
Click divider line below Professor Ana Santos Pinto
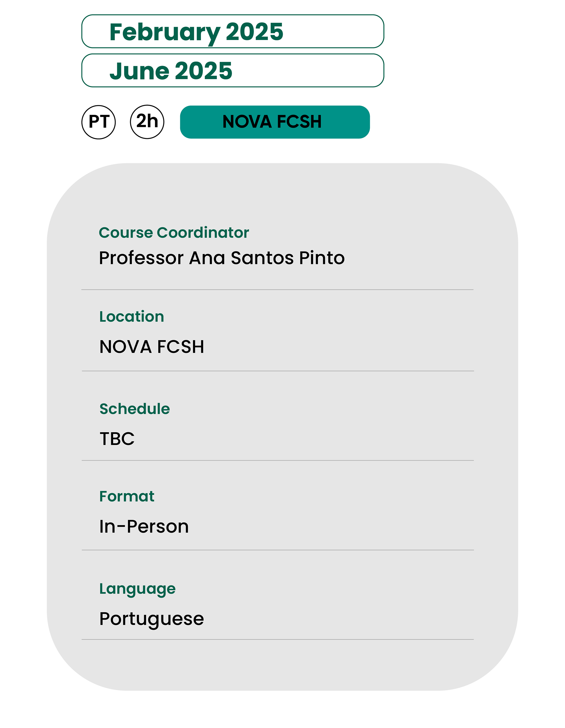(x=277, y=290)
